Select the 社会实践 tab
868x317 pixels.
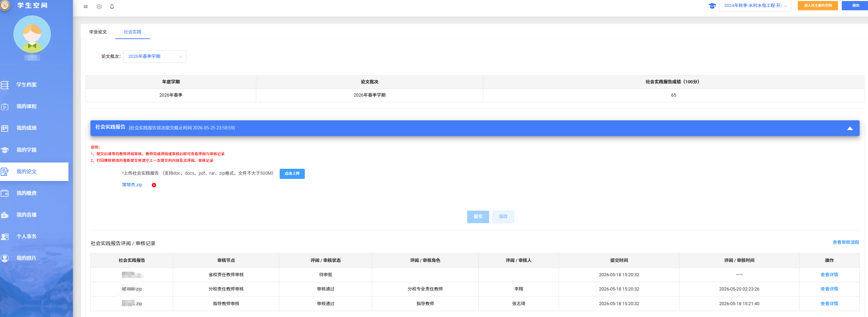click(x=132, y=32)
